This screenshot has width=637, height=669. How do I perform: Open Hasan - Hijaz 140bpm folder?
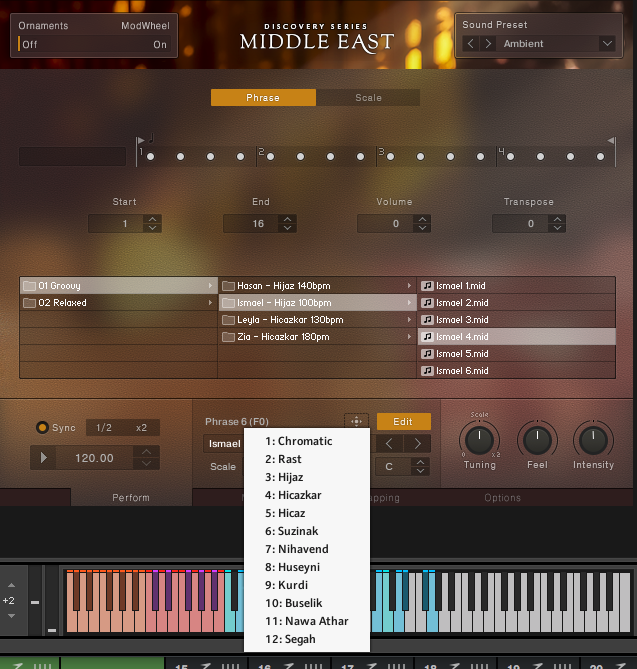(x=317, y=285)
